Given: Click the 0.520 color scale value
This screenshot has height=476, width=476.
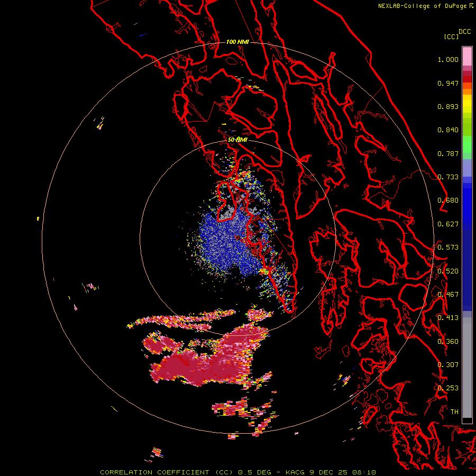Looking at the screenshot, I should tap(448, 271).
